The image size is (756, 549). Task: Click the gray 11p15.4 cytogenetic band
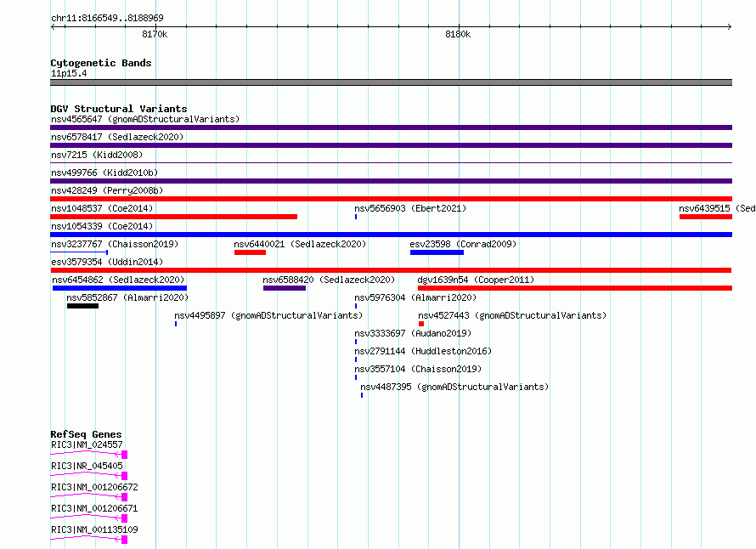(391, 82)
